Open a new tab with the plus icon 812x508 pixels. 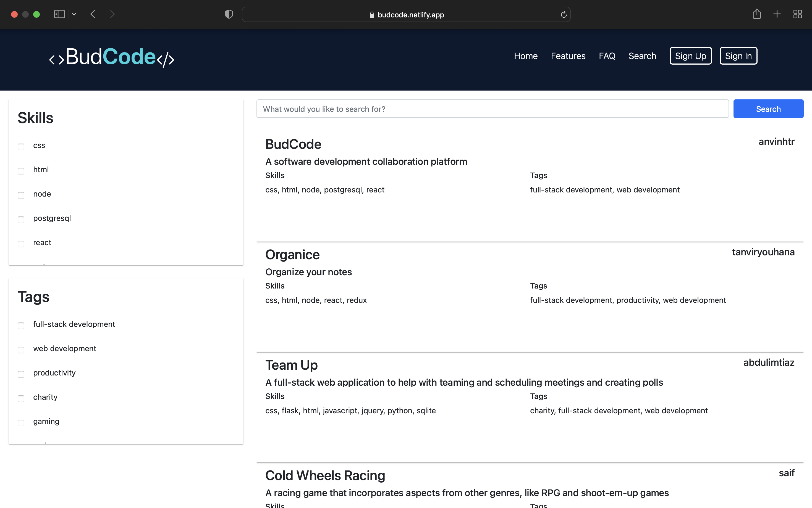(777, 14)
